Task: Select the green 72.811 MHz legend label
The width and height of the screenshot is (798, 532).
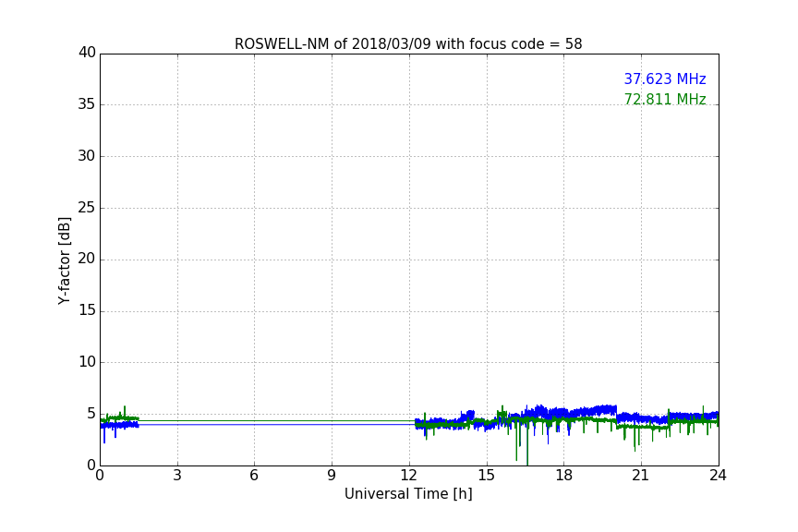Action: pyautogui.click(x=665, y=99)
